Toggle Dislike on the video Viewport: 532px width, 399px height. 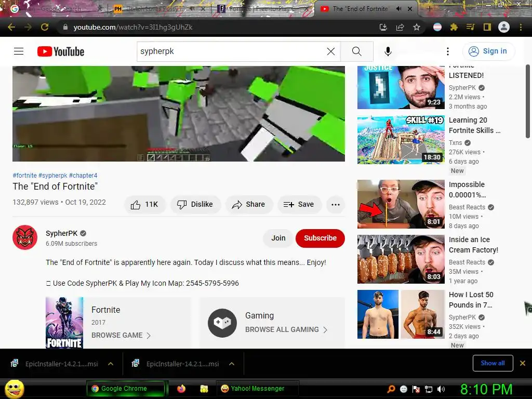(195, 204)
